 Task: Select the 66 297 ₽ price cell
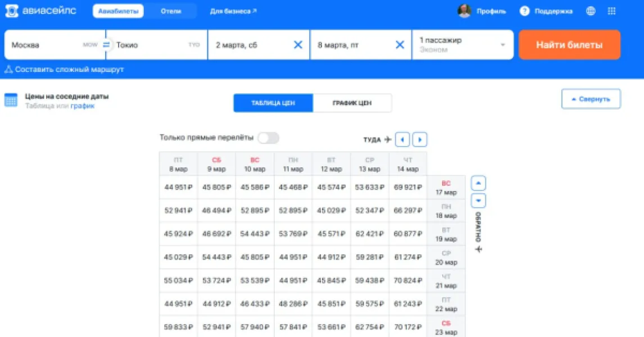click(x=408, y=211)
